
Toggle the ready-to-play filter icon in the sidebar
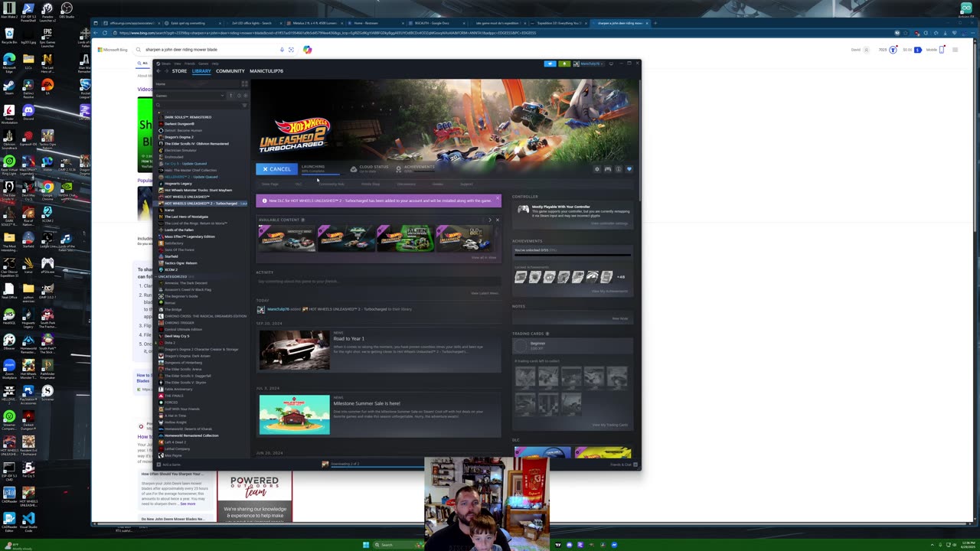click(x=246, y=96)
